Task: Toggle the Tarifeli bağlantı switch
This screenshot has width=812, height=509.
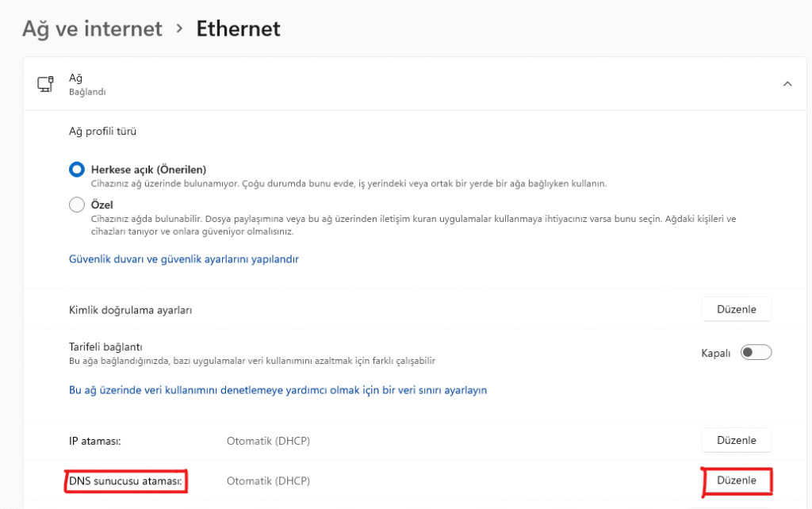Action: 756,353
